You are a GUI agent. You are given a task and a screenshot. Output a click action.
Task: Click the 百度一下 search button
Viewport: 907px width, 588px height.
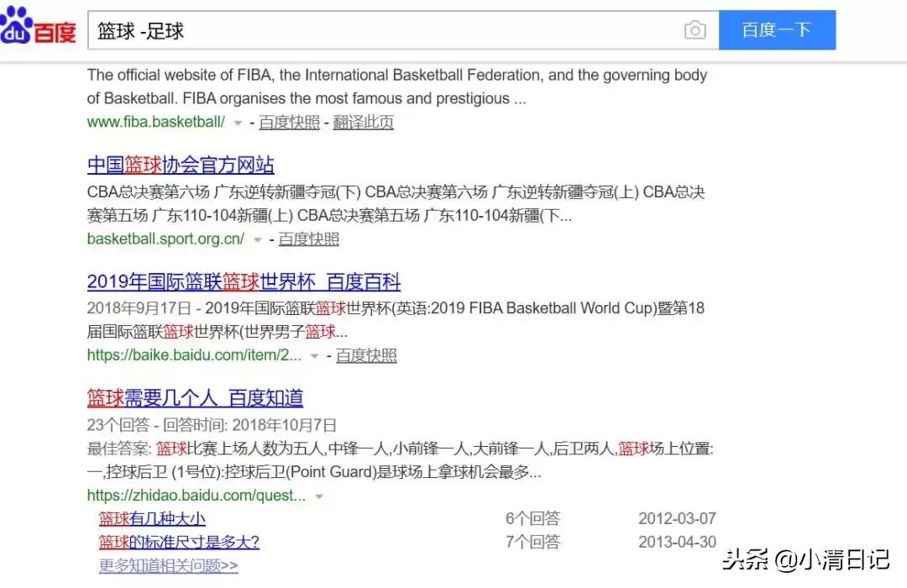pos(777,29)
